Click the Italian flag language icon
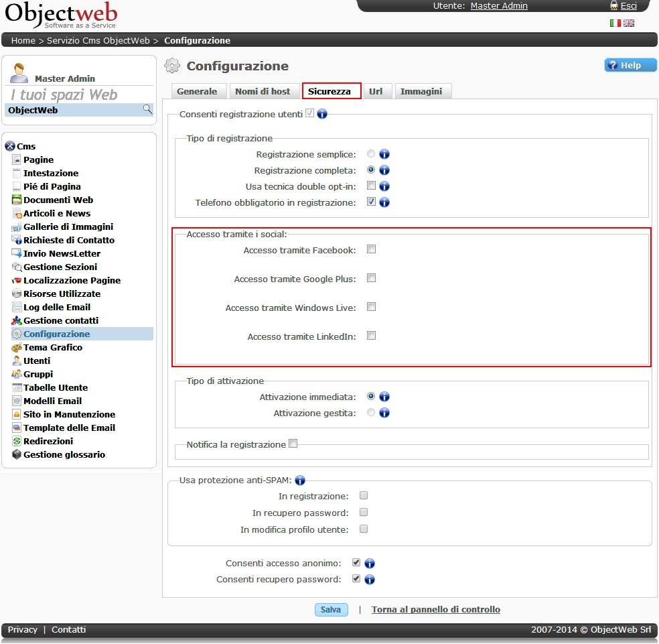 tap(615, 23)
